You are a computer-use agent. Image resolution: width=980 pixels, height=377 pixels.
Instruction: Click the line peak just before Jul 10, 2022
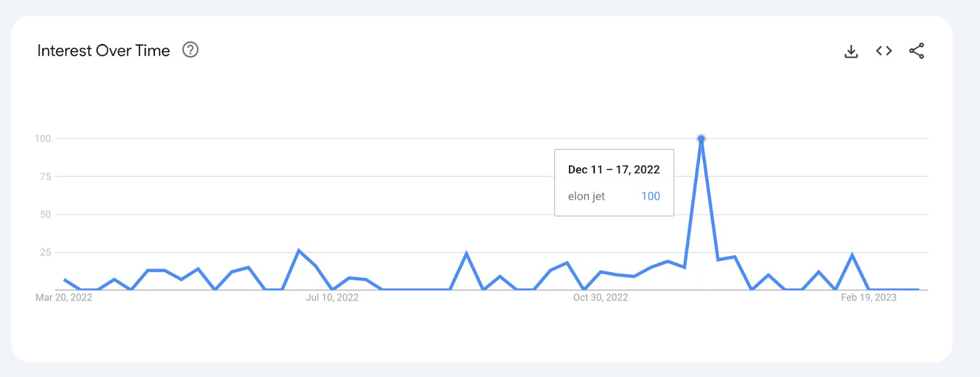pos(298,250)
